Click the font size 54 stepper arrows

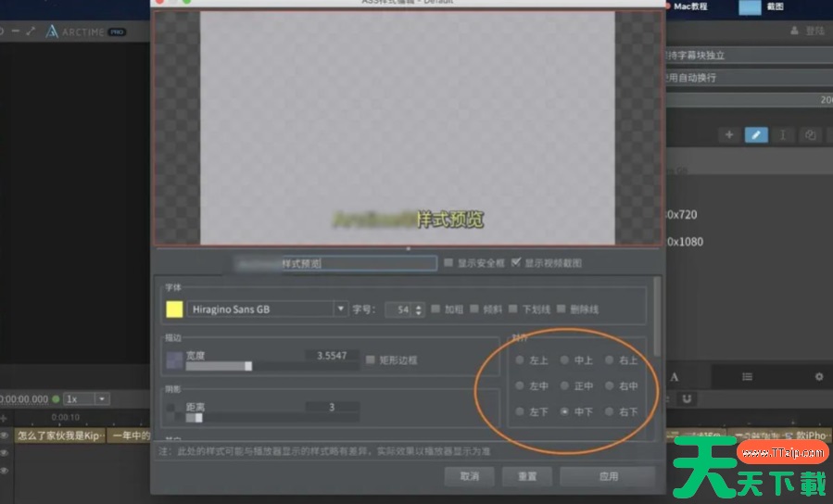[419, 309]
